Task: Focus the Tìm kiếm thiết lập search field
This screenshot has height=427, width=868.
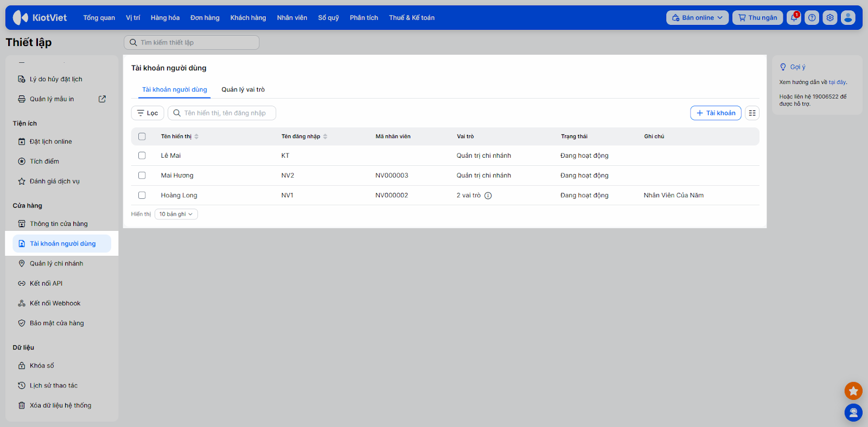Action: coord(192,43)
